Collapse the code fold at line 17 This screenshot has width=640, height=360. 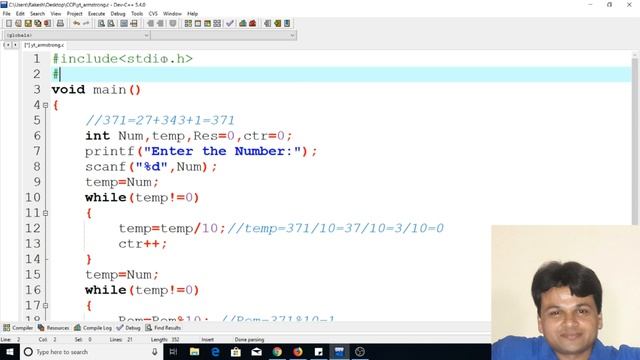pyautogui.click(x=45, y=305)
